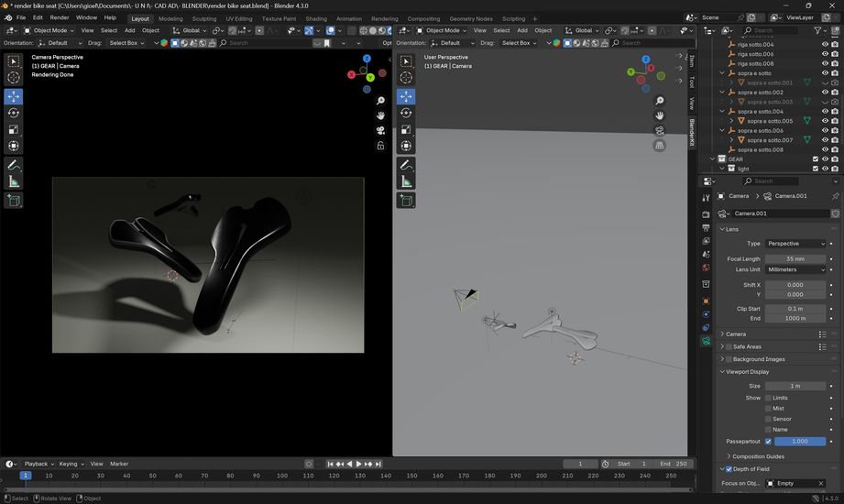
Task: Hide riga sotto.004 with its eye icon
Action: click(825, 45)
